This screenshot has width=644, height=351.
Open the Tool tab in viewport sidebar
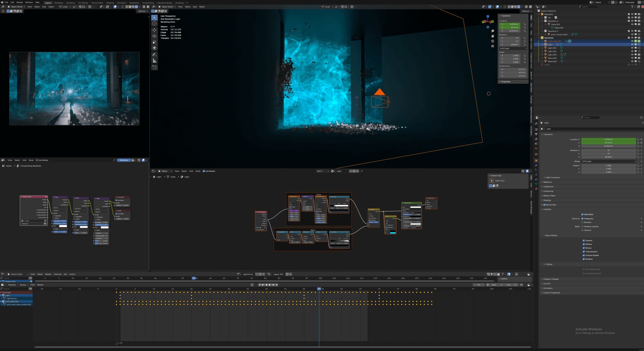pyautogui.click(x=531, y=25)
